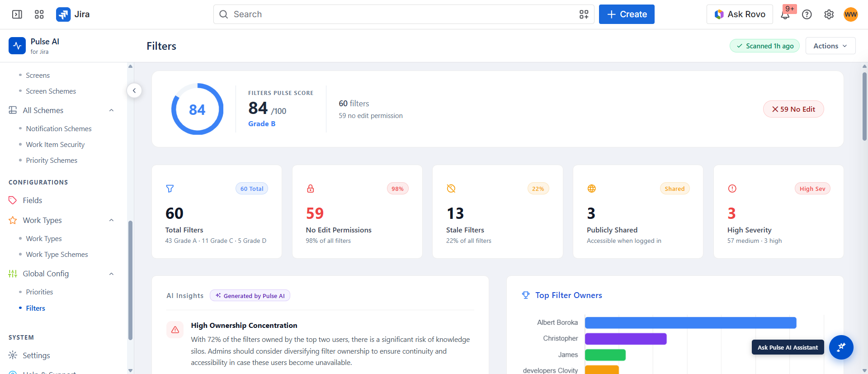Open Jira settings gear icon

click(x=829, y=14)
